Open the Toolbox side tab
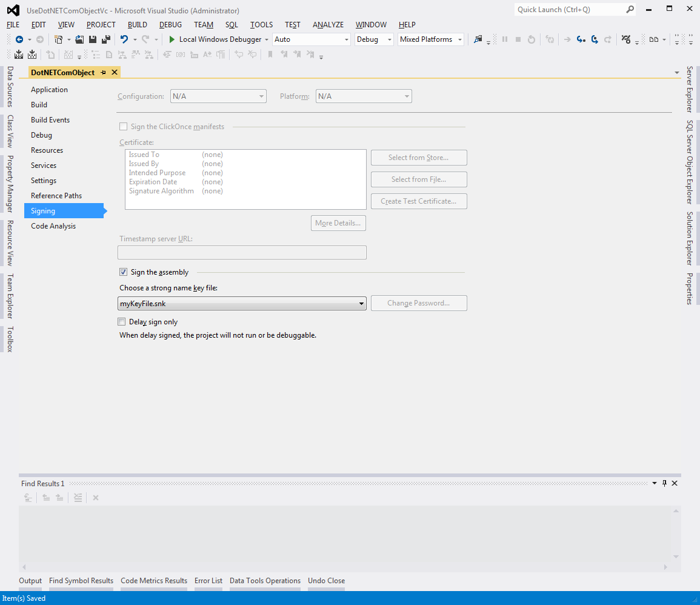This screenshot has height=605, width=700. [x=10, y=339]
